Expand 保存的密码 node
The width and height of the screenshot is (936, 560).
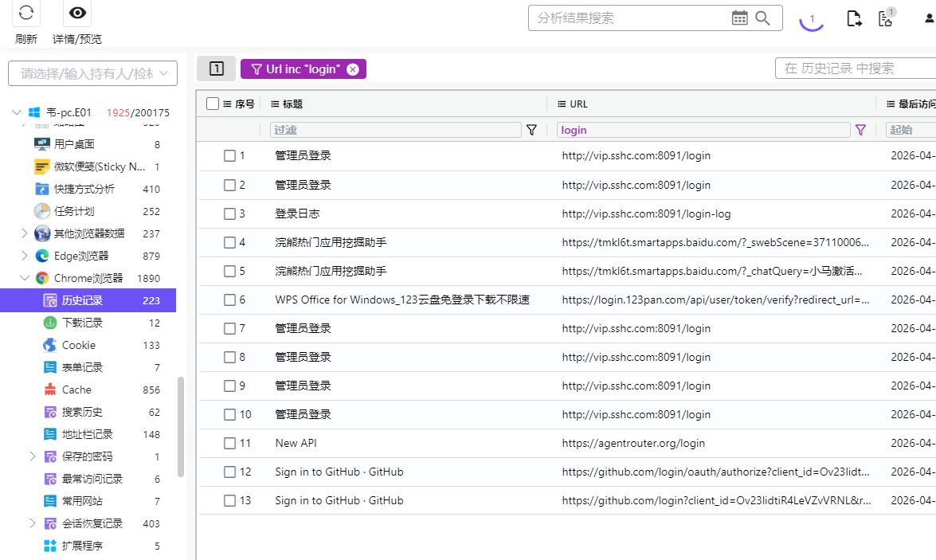coord(33,456)
